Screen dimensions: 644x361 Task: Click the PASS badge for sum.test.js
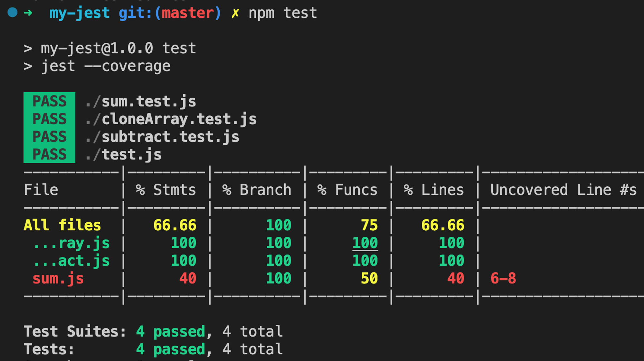49,102
